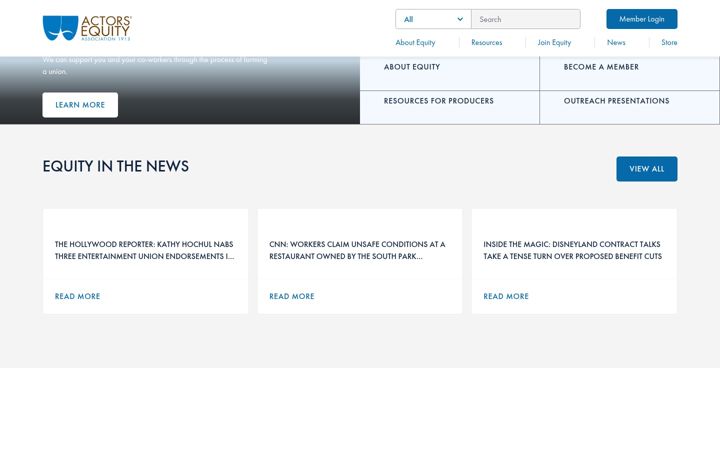Open the OUTREACH PRESENTATIONS tile

pos(630,107)
